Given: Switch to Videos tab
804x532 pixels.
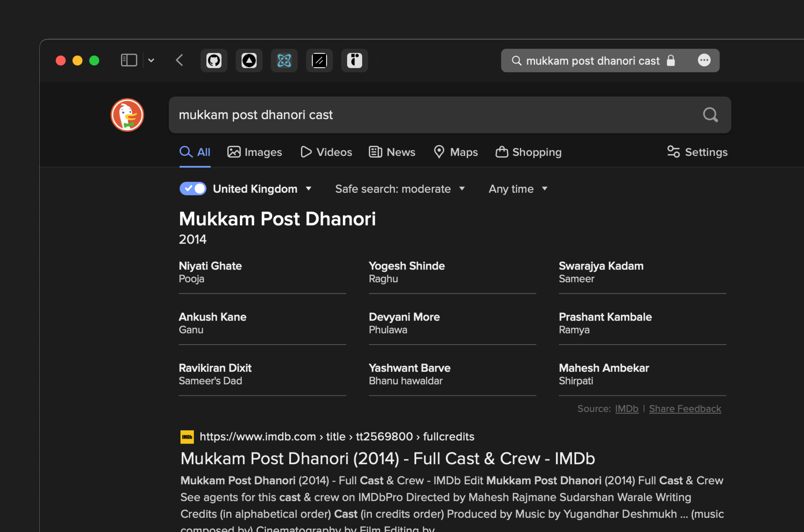Looking at the screenshot, I should point(326,152).
